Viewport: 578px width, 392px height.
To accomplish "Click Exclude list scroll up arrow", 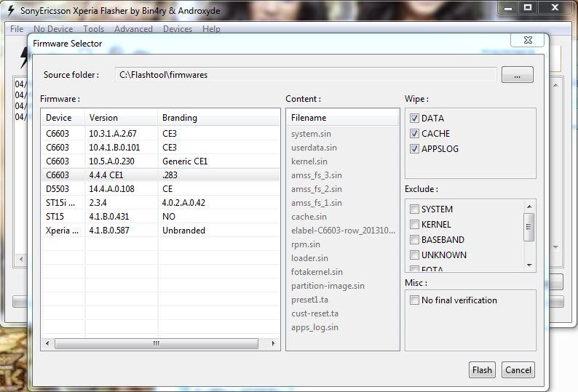I will point(529,207).
